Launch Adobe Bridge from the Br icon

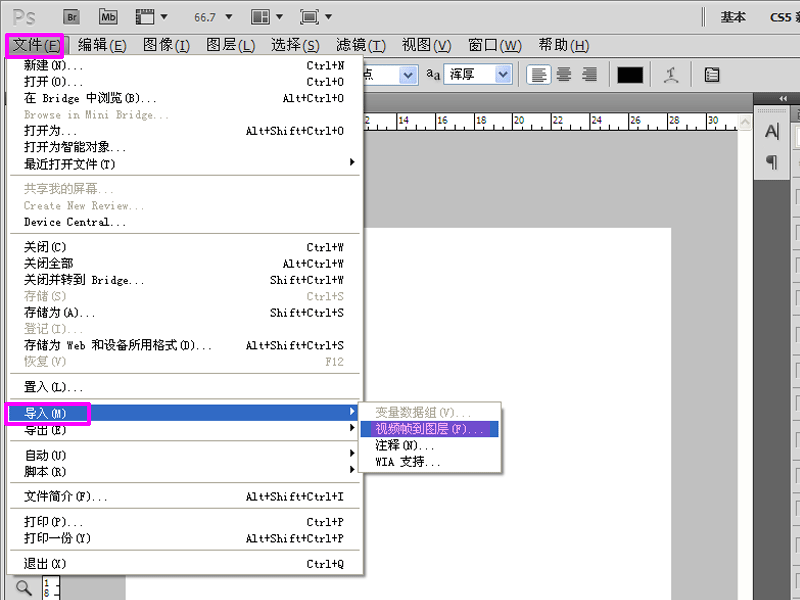(72, 17)
